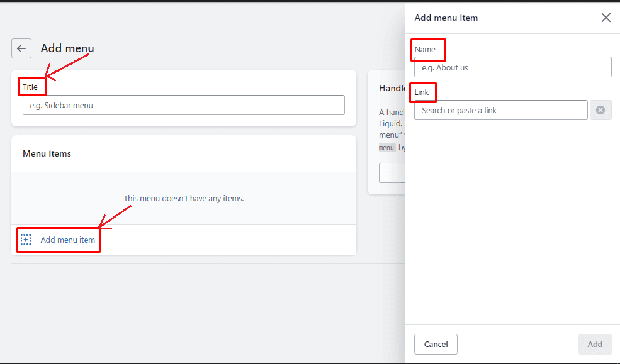This screenshot has height=364, width=620.
Task: Click the Handle card heading
Action: tap(392, 88)
